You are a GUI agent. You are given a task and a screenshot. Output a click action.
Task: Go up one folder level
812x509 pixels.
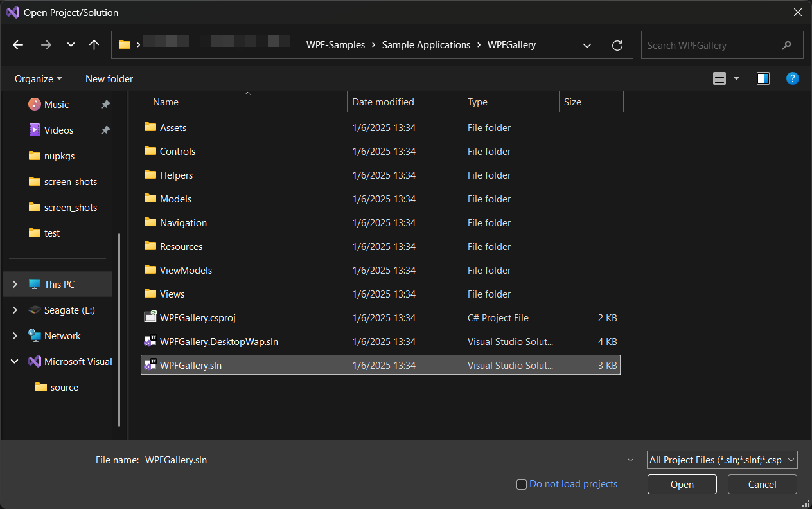pyautogui.click(x=94, y=45)
